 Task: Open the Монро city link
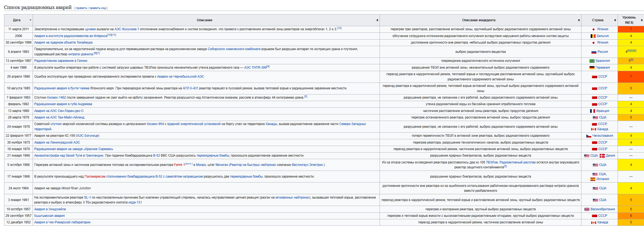coord(201,165)
